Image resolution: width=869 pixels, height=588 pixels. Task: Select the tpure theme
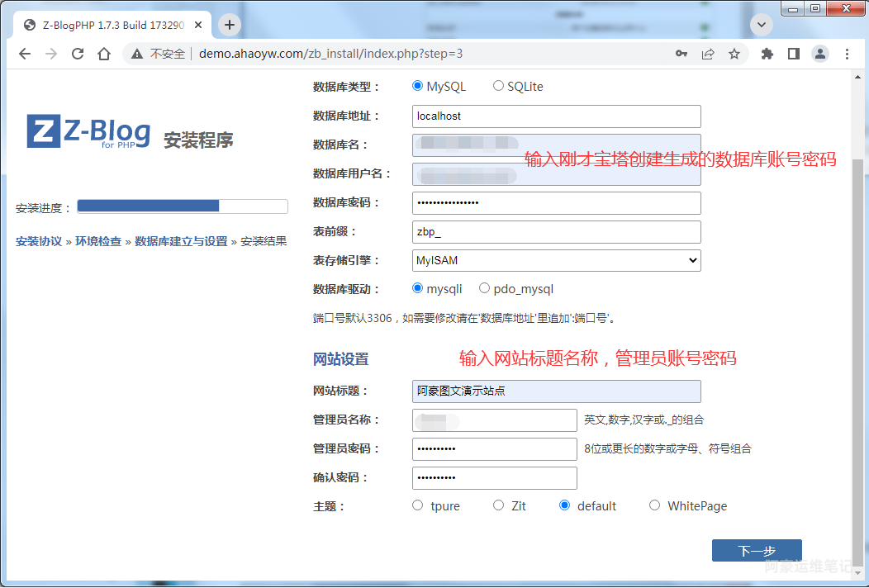click(x=417, y=505)
